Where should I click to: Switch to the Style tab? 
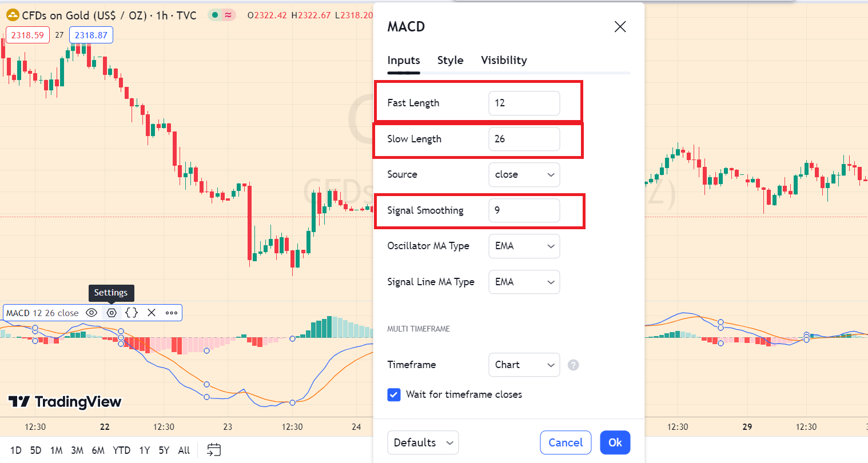tap(451, 60)
